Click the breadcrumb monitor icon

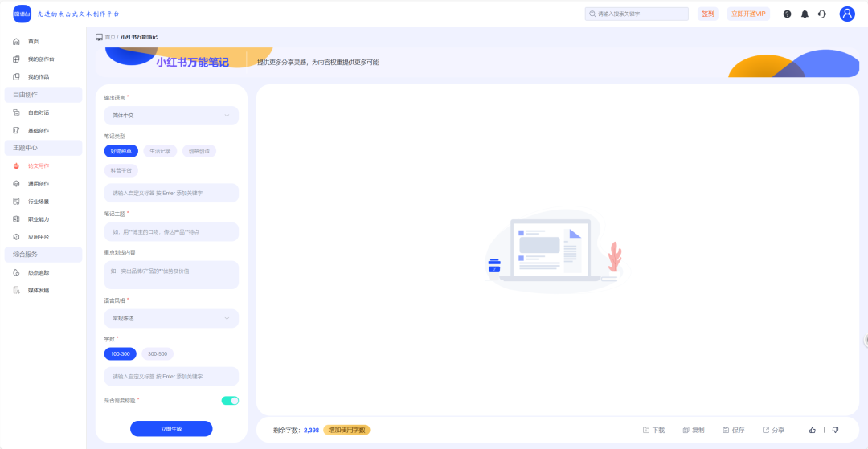99,37
